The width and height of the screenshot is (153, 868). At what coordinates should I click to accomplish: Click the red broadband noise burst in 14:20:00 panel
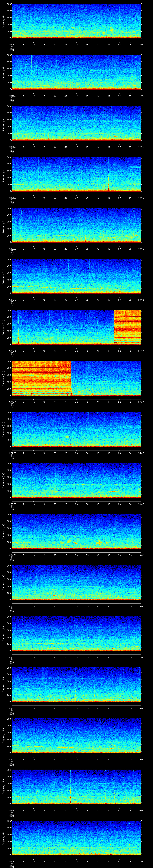(127, 327)
